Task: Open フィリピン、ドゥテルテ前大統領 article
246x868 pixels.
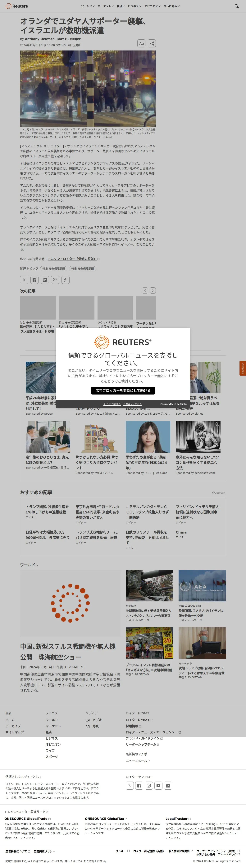Action: [197, 512]
